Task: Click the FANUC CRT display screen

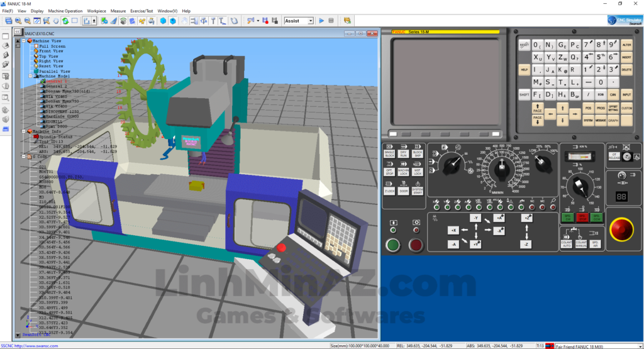Action: pyautogui.click(x=445, y=81)
